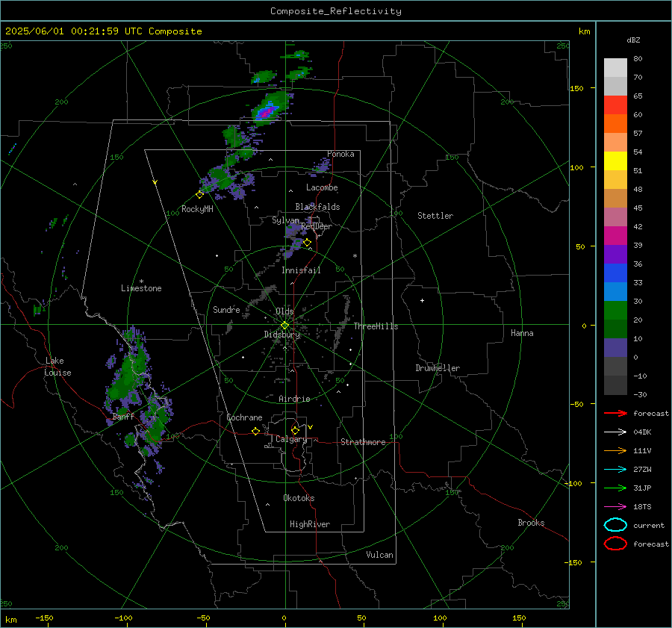Select the 39 dBZ magenta color swatch
The image size is (672, 628).
615,235
